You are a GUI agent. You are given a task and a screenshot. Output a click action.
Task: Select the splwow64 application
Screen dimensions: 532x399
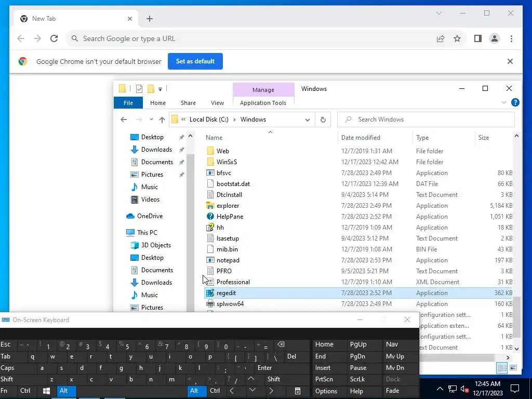coord(230,303)
